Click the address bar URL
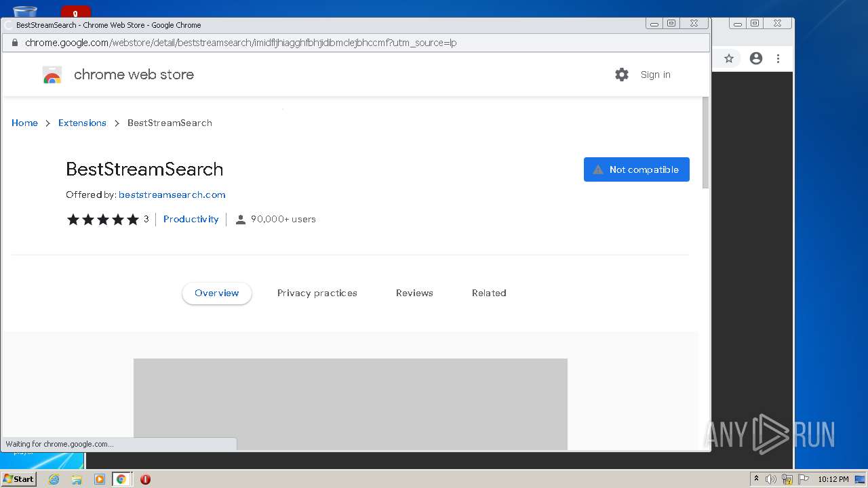The height and width of the screenshot is (488, 868). coord(241,43)
